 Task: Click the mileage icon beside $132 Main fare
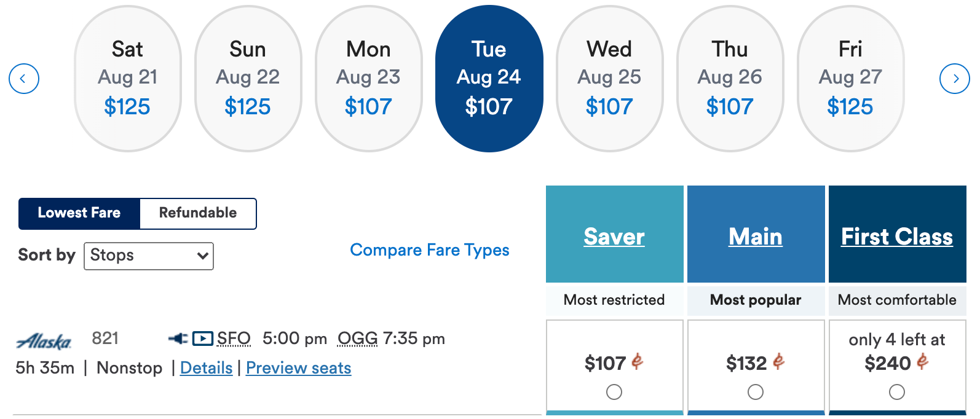click(779, 362)
